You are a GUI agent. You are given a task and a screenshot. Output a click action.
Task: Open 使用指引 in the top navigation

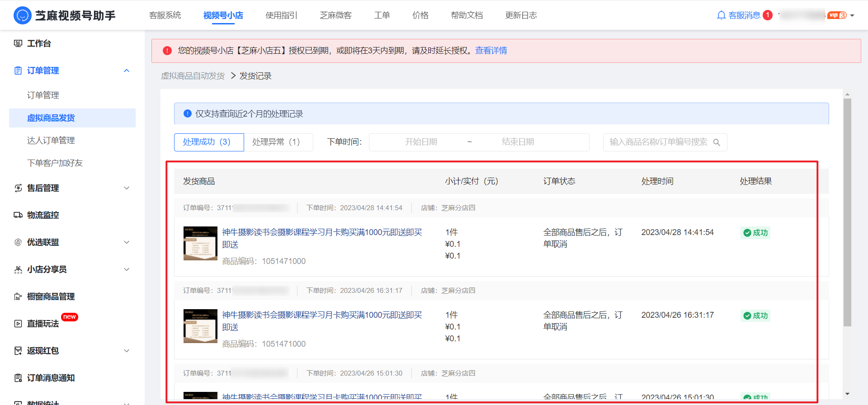point(282,15)
